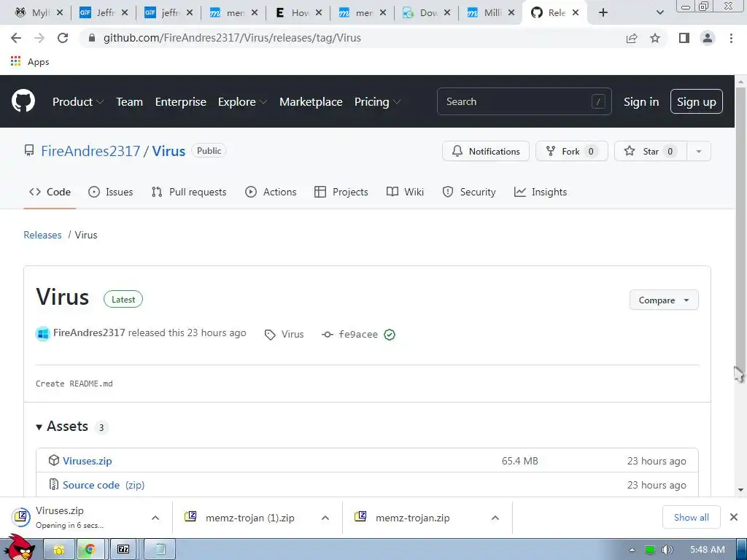Bookmark this page with the star icon
This screenshot has width=747, height=560.
(655, 38)
